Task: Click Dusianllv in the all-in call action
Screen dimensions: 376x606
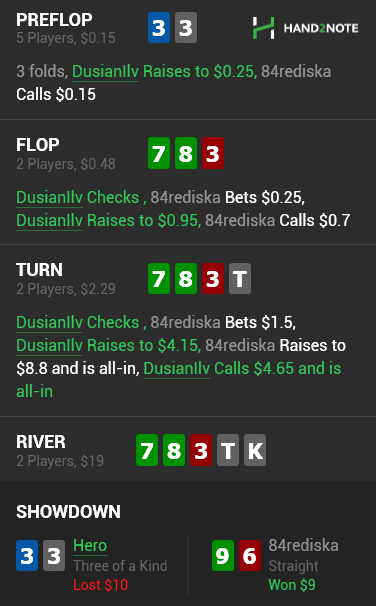Action: tap(177, 368)
